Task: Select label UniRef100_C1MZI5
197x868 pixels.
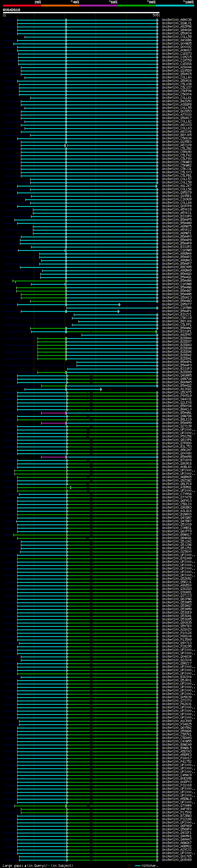Action: pos(177,57)
